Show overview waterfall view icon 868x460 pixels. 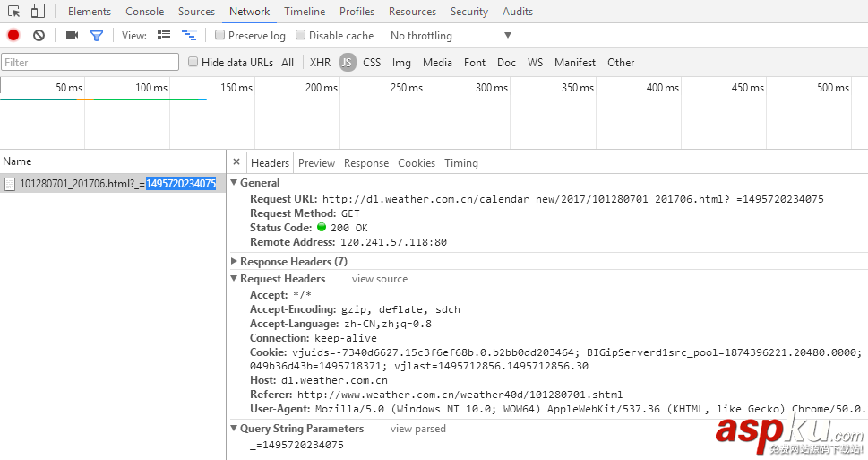coord(189,36)
